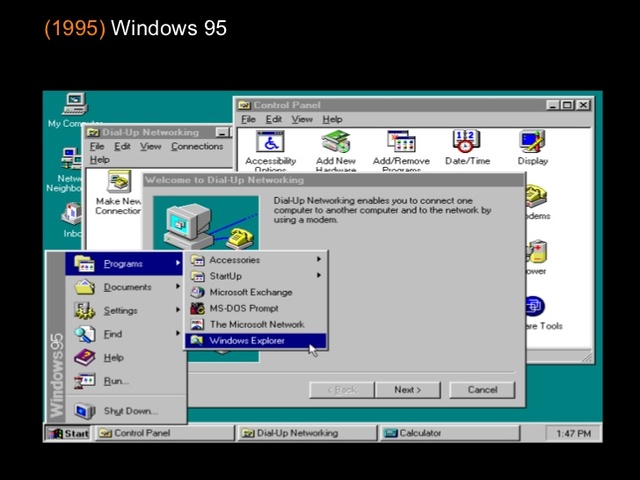Viewport: 640px width, 480px height.
Task: Click the MS-DOS Prompt icon
Action: pyautogui.click(x=198, y=308)
